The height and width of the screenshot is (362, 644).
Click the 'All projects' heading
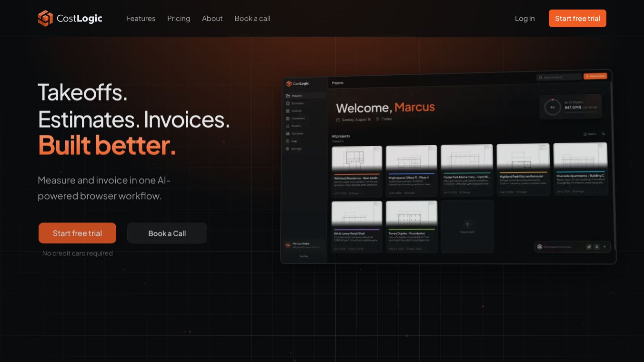[x=341, y=136]
